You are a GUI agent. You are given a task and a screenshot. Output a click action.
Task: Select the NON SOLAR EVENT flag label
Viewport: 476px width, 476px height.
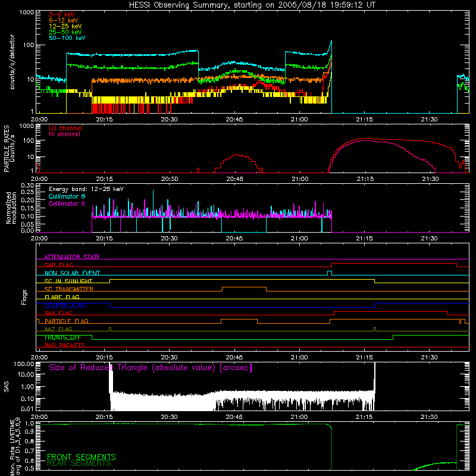[x=72, y=273]
